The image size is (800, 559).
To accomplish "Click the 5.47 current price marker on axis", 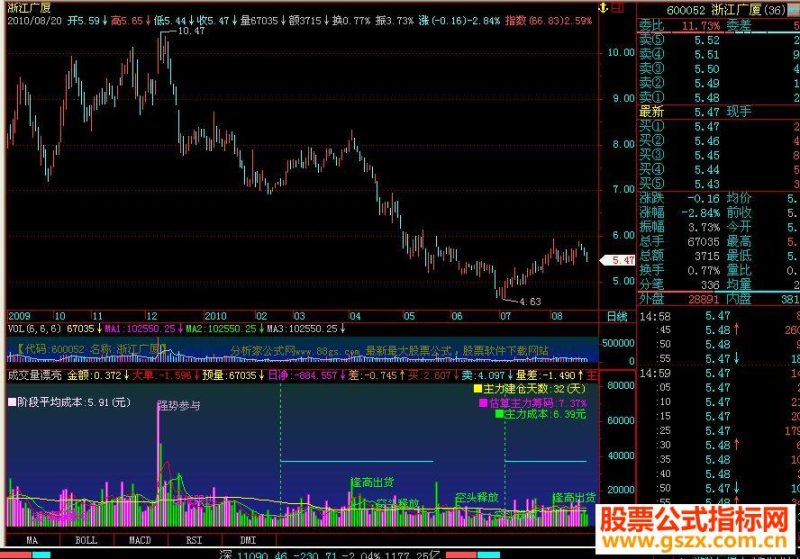I will coord(618,260).
